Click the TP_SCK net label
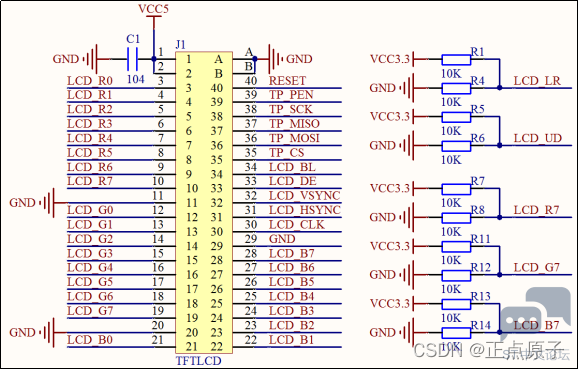579x370 pixels. coord(291,109)
